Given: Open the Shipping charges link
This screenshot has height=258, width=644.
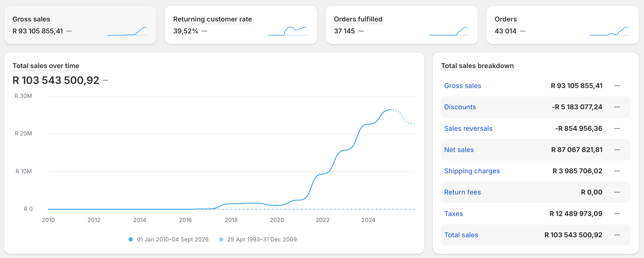Looking at the screenshot, I should coord(472,171).
